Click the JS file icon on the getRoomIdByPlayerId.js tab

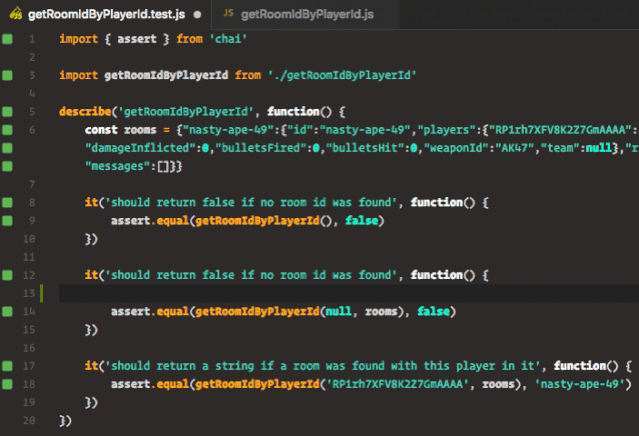(x=228, y=14)
